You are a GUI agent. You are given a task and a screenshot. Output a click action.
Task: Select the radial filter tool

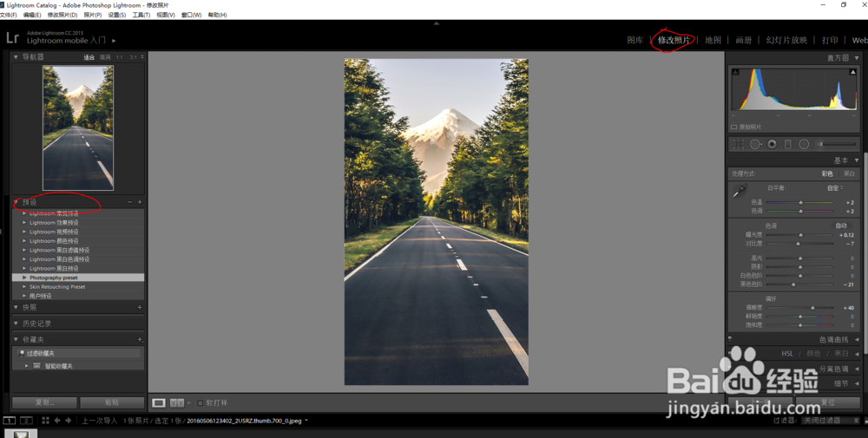pos(804,144)
